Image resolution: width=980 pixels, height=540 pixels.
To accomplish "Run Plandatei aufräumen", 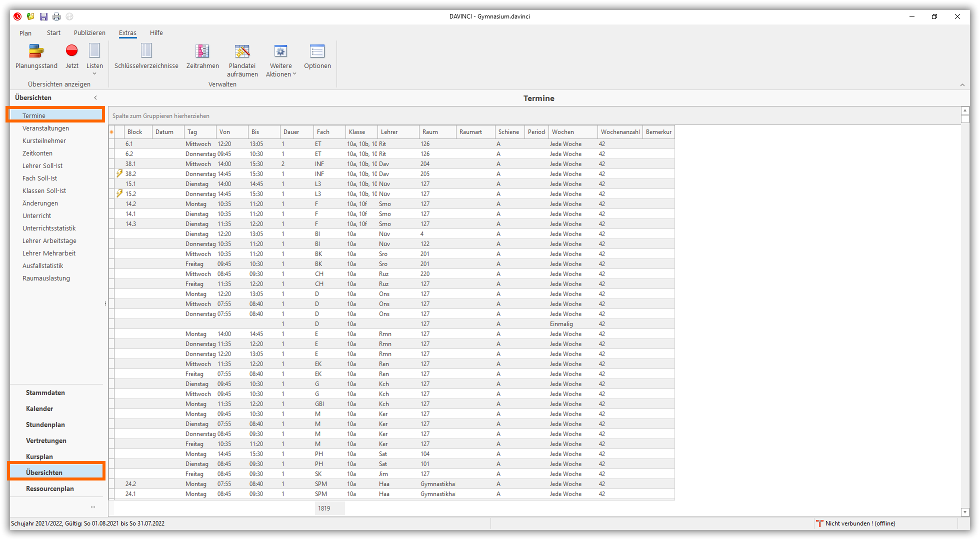I will tap(242, 59).
